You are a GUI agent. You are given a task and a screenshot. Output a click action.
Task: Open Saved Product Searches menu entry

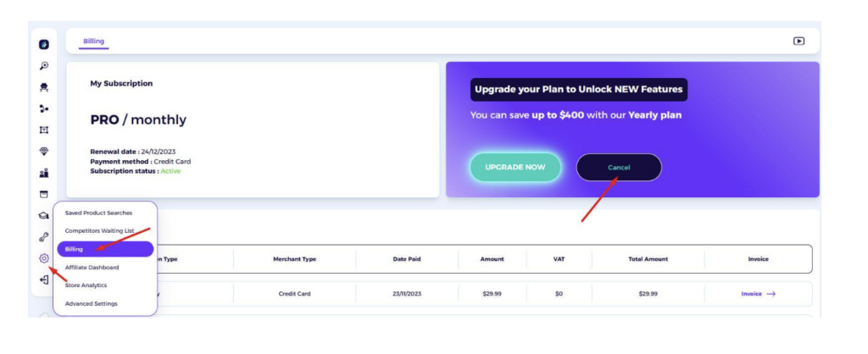click(98, 213)
